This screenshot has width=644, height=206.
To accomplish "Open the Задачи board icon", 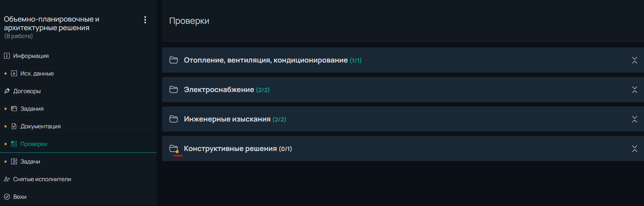I will pyautogui.click(x=14, y=161).
